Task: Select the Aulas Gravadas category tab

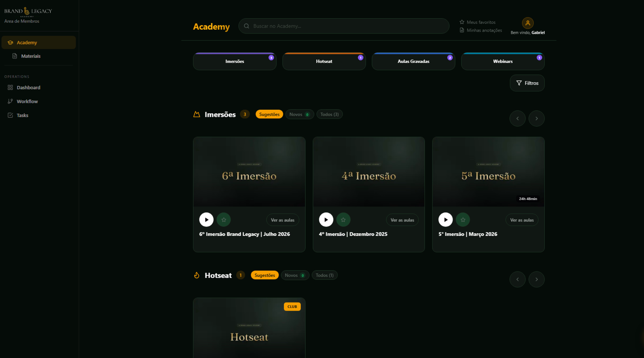Action: 414,61
